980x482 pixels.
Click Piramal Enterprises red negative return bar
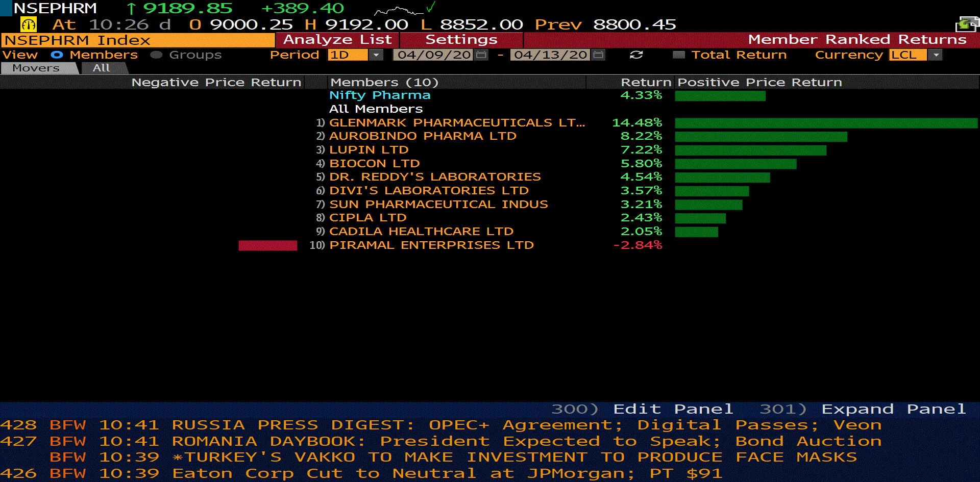[x=267, y=246]
